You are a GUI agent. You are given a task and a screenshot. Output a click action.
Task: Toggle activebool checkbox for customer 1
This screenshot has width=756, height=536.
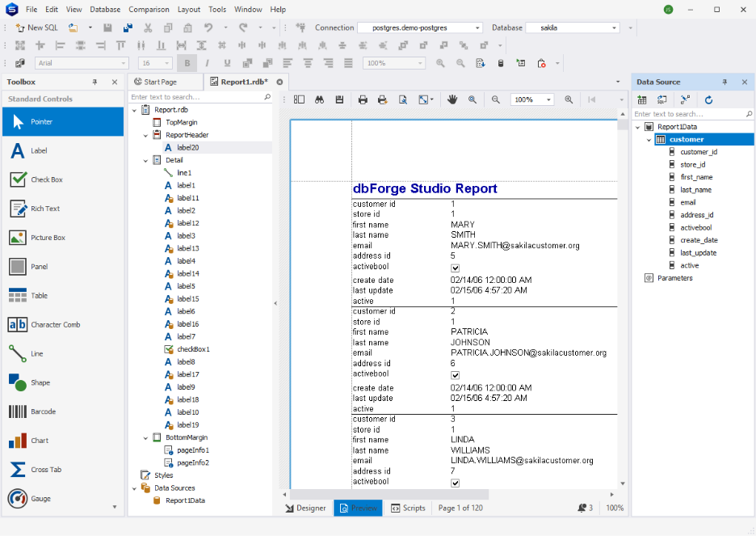(455, 268)
